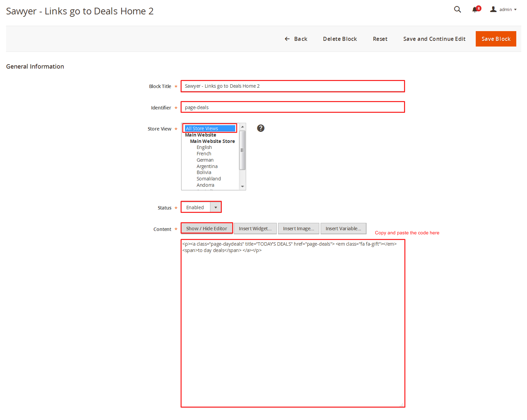Select Somaliland store view
The height and width of the screenshot is (420, 527).
pyautogui.click(x=208, y=179)
